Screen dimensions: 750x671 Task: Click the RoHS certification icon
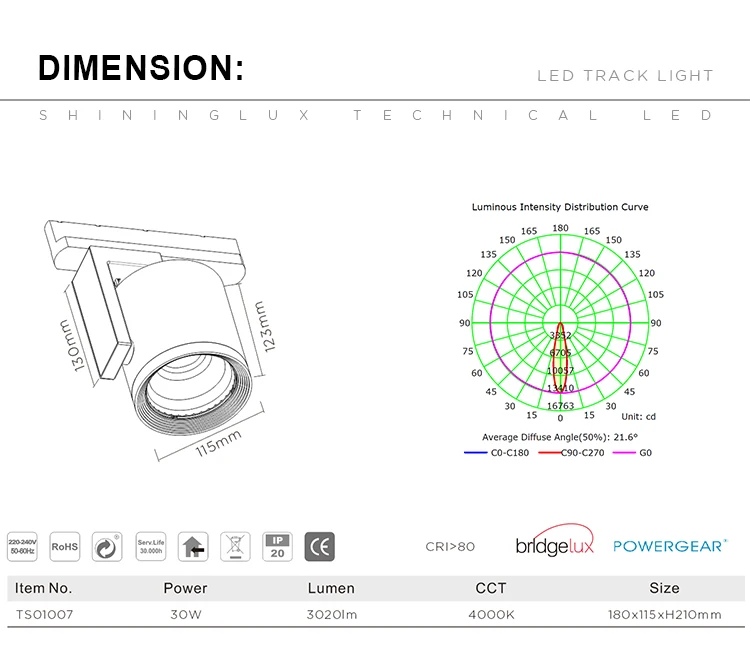pyautogui.click(x=65, y=547)
